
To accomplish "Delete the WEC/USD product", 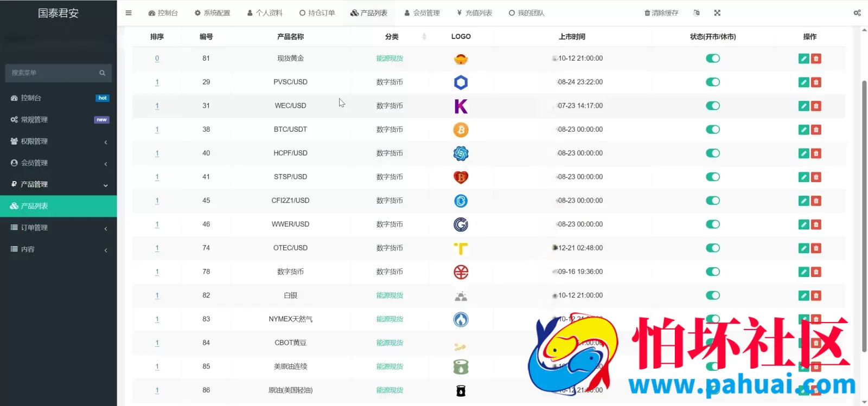I will point(816,106).
